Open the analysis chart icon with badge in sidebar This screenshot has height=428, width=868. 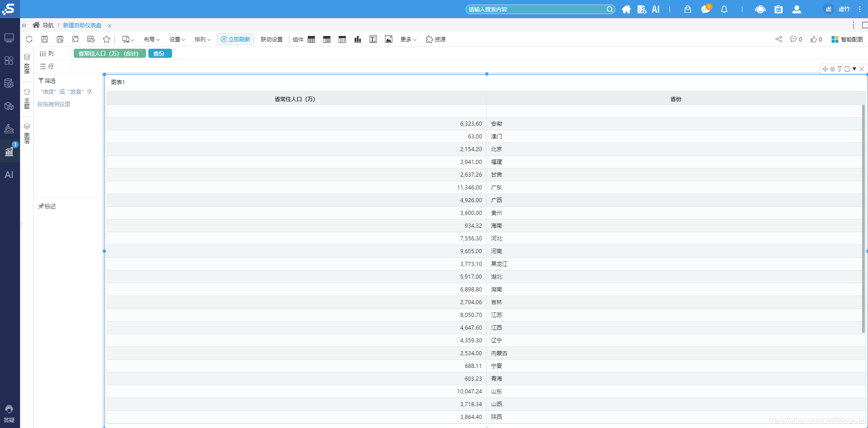[10, 151]
